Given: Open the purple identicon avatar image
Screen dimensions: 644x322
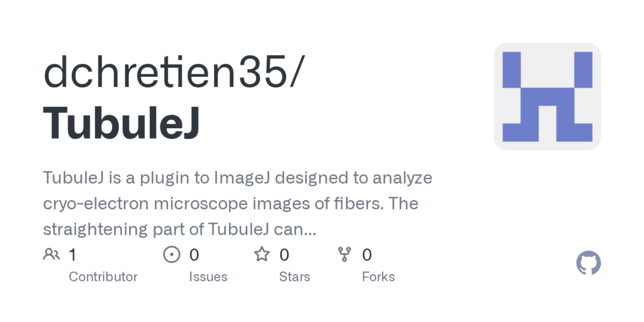Looking at the screenshot, I should pos(547,97).
